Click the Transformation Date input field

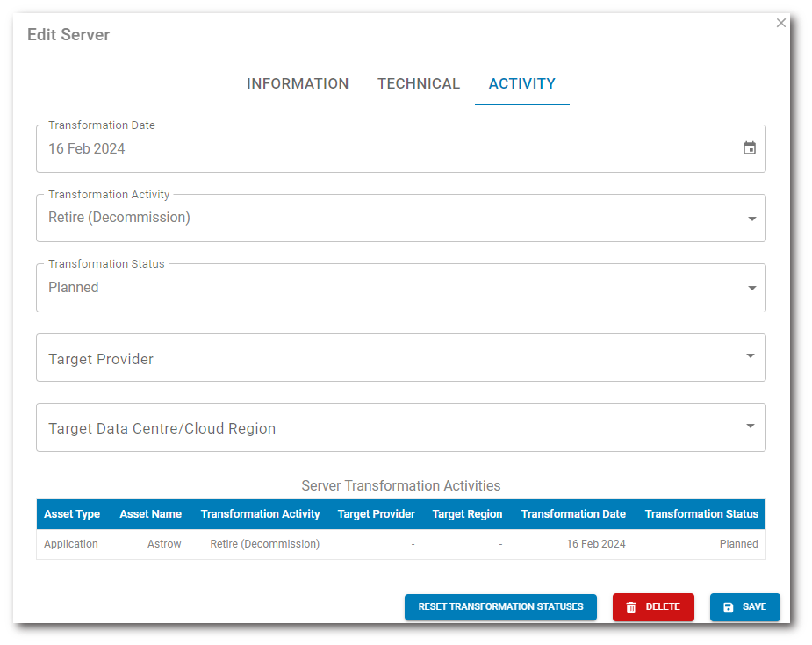tap(386, 149)
